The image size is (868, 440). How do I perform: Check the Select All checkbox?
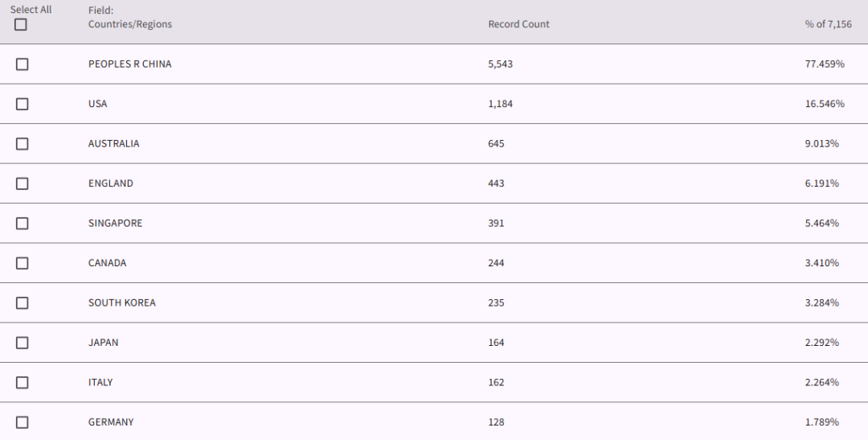coord(20,24)
